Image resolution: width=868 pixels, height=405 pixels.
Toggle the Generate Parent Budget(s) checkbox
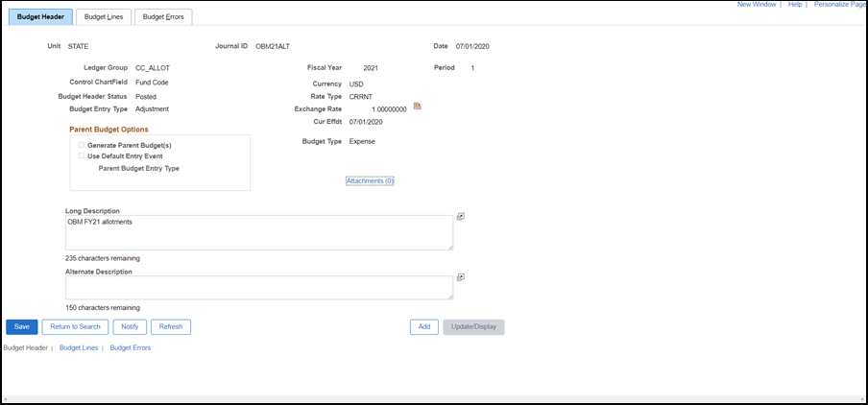pos(81,145)
